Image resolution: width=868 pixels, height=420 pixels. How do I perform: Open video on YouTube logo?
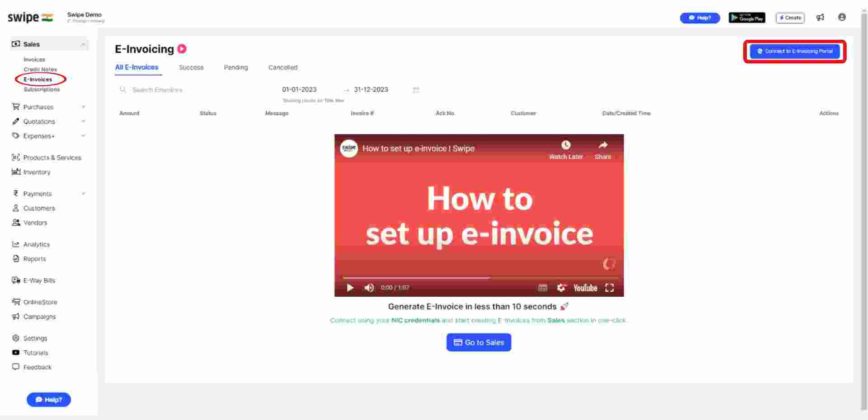(x=585, y=288)
